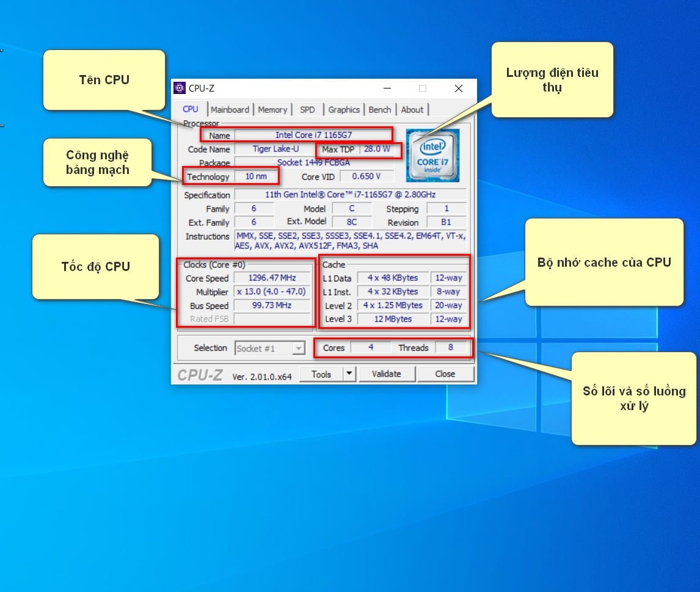Viewport: 700px width, 592px height.
Task: Click the L1 Inst. value 4 x 32 KBytes
Action: [393, 291]
